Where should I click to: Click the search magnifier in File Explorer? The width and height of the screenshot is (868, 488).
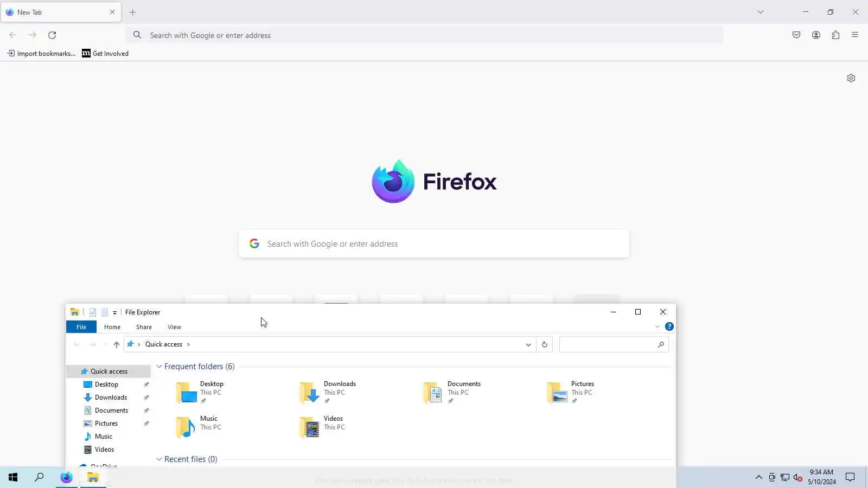click(x=661, y=344)
